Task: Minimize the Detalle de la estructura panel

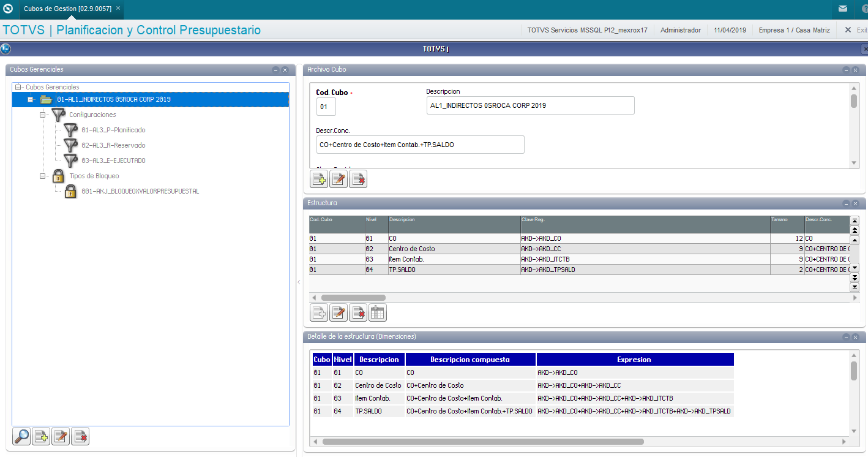Action: pos(846,337)
